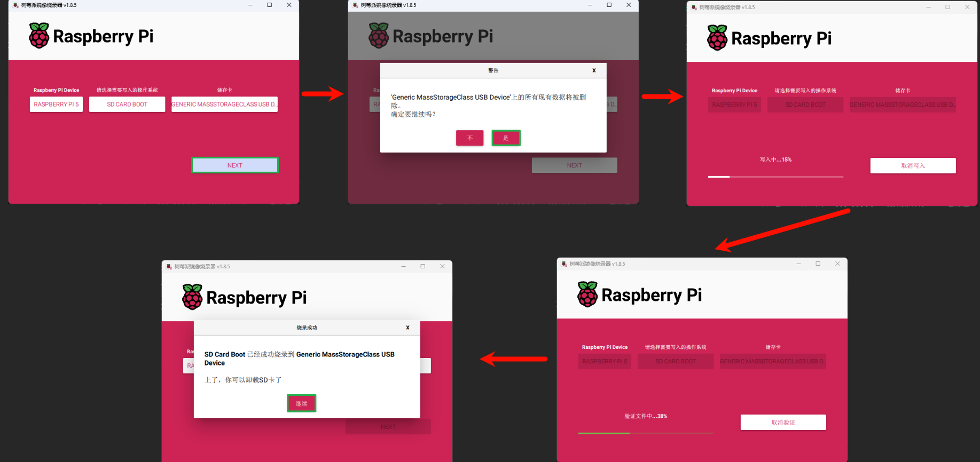This screenshot has height=462, width=980.
Task: Click 'Raspberry Pi Device' label in top-left window
Action: (56, 90)
